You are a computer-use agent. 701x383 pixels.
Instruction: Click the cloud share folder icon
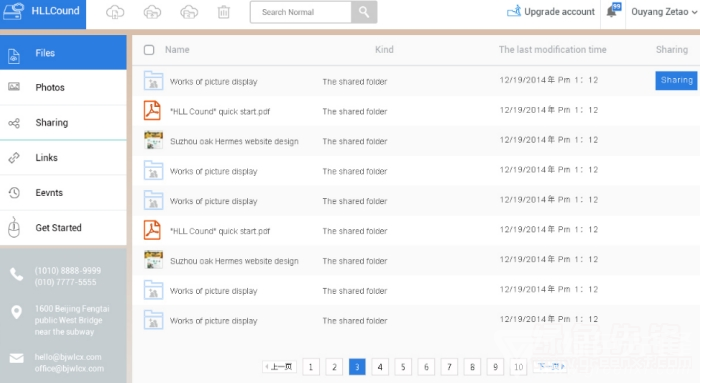(x=189, y=12)
